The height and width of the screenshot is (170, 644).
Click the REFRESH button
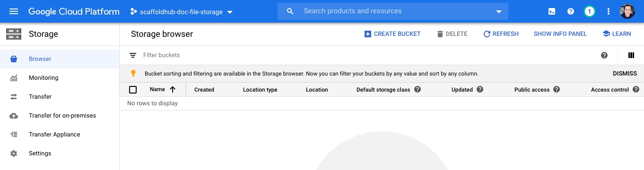tap(501, 34)
